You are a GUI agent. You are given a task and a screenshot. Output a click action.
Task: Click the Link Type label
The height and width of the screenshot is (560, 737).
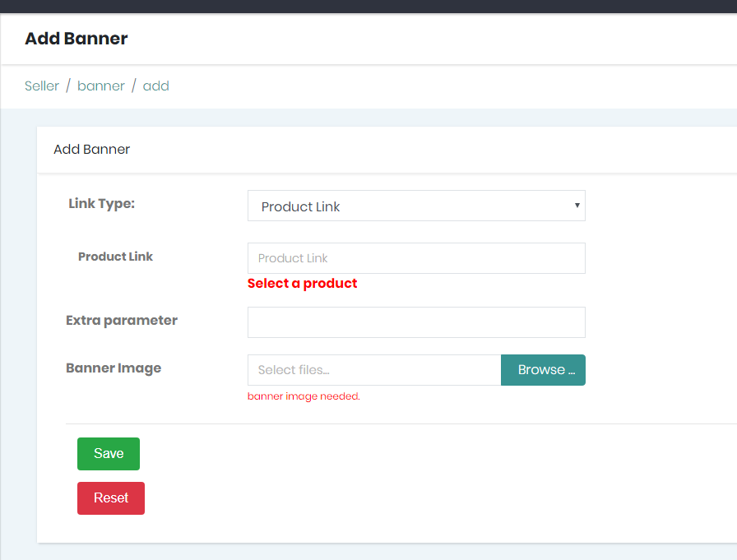pos(101,203)
